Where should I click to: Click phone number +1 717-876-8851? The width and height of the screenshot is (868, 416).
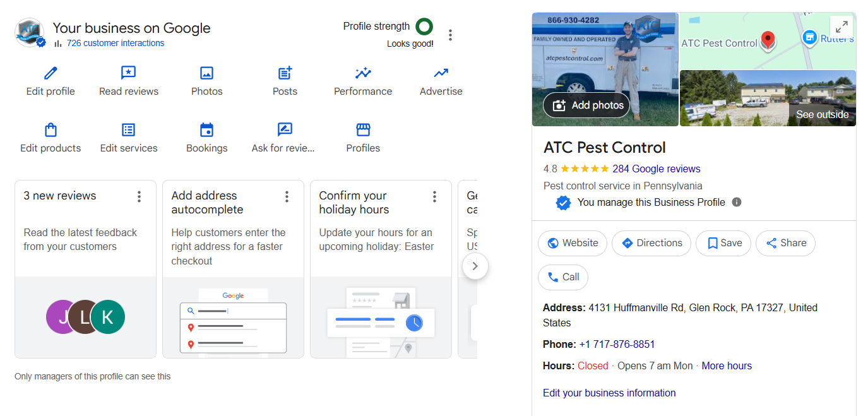tap(617, 344)
